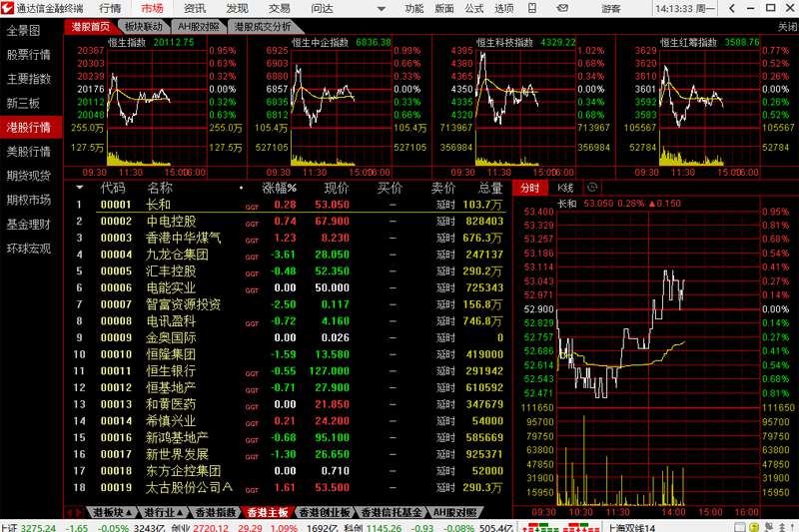Click the 游客 guest login label
The width and height of the screenshot is (799, 532).
pyautogui.click(x=610, y=8)
